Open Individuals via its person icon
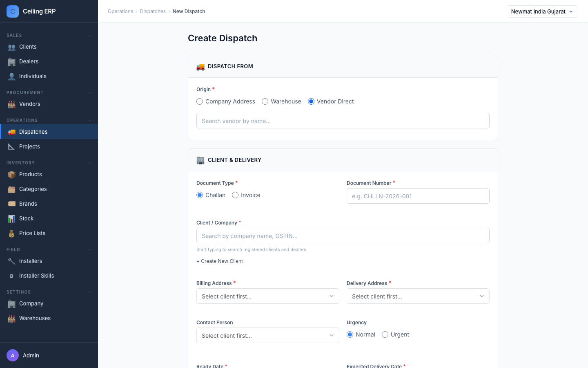Image resolution: width=588 pixels, height=368 pixels. (x=11, y=76)
